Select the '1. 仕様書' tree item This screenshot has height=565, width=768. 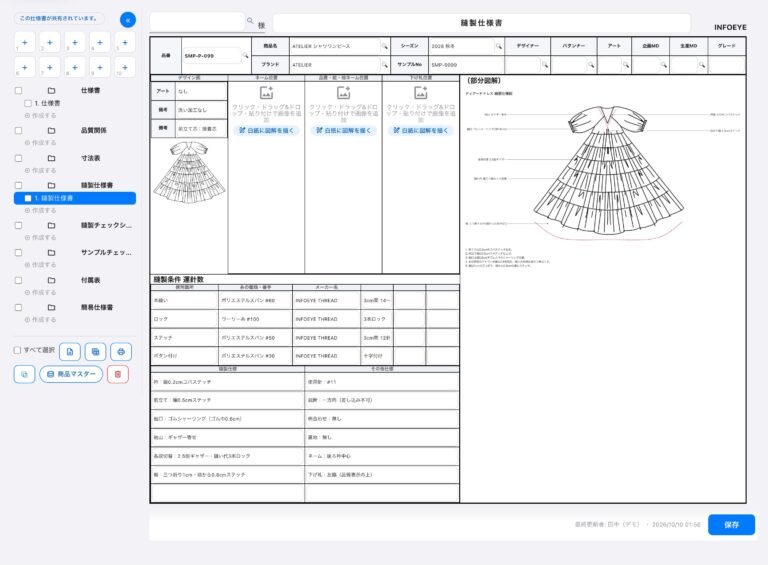(x=48, y=103)
